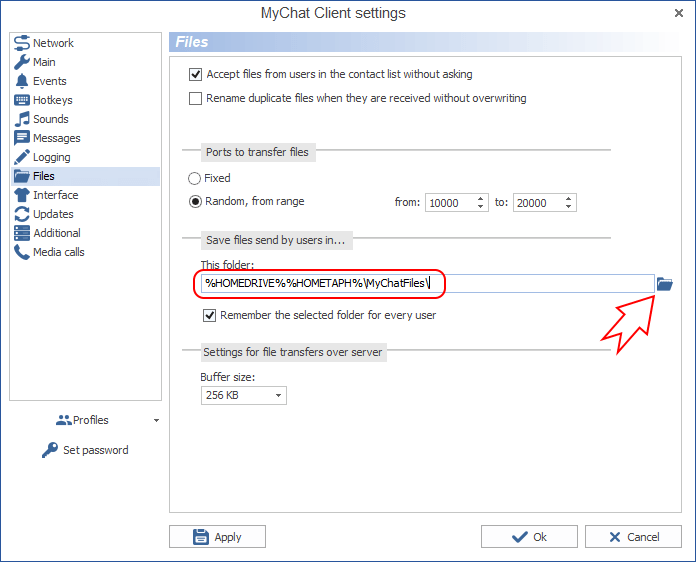696x562 pixels.
Task: Click the Main wrench icon
Action: click(21, 62)
